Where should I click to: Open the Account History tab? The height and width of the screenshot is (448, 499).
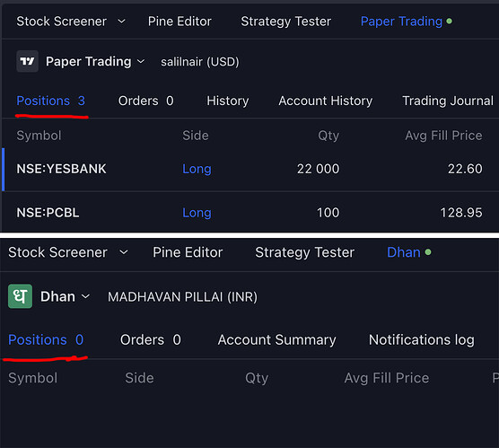point(326,101)
